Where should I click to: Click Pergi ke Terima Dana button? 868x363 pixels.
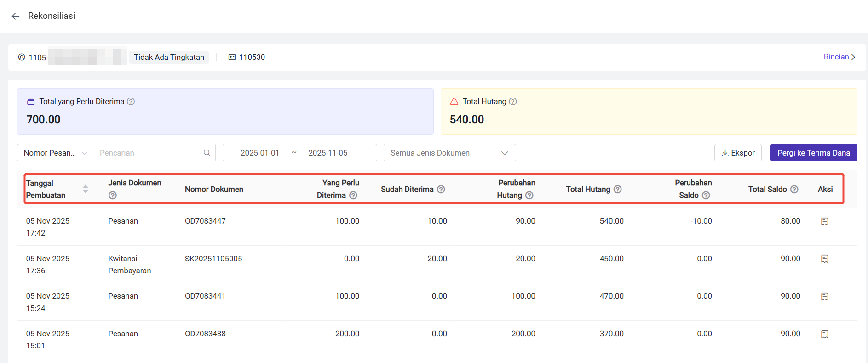[813, 153]
